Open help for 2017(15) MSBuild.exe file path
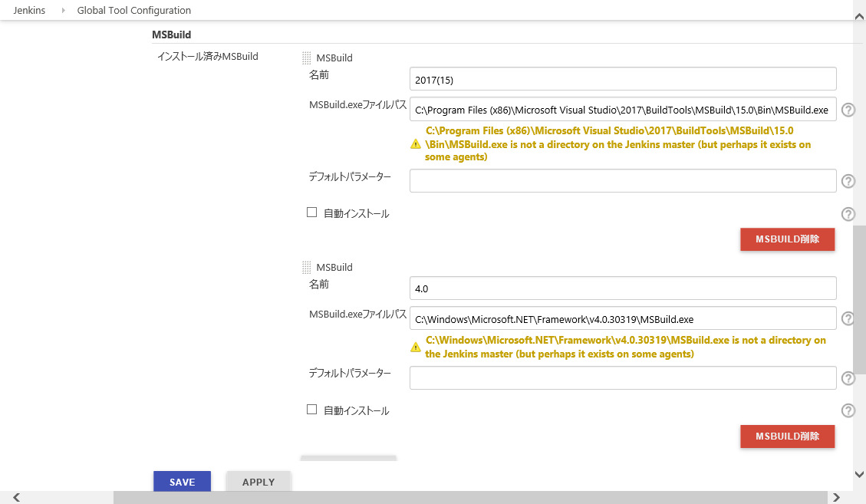This screenshot has height=504, width=866. 848,110
